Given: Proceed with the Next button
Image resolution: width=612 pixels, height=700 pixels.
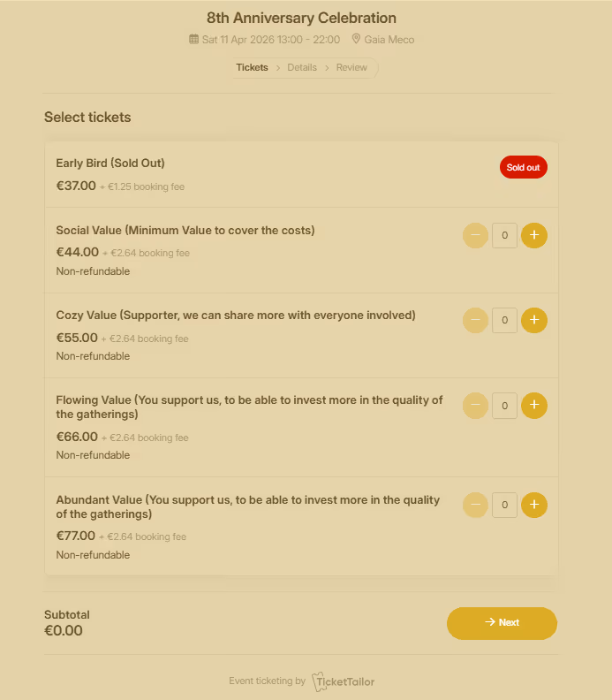Looking at the screenshot, I should point(502,623).
